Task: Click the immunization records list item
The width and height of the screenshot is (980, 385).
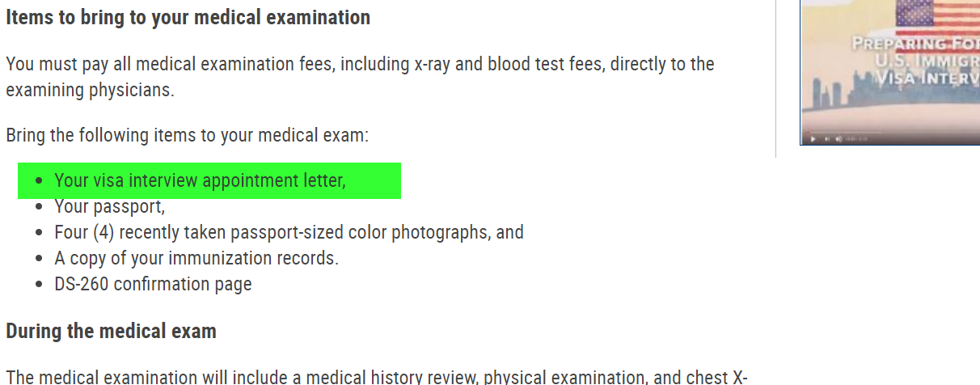Action: click(196, 258)
